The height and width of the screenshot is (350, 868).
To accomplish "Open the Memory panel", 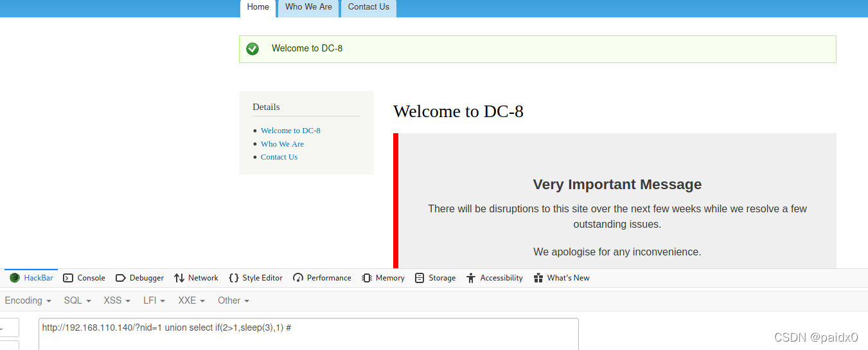I will point(383,278).
